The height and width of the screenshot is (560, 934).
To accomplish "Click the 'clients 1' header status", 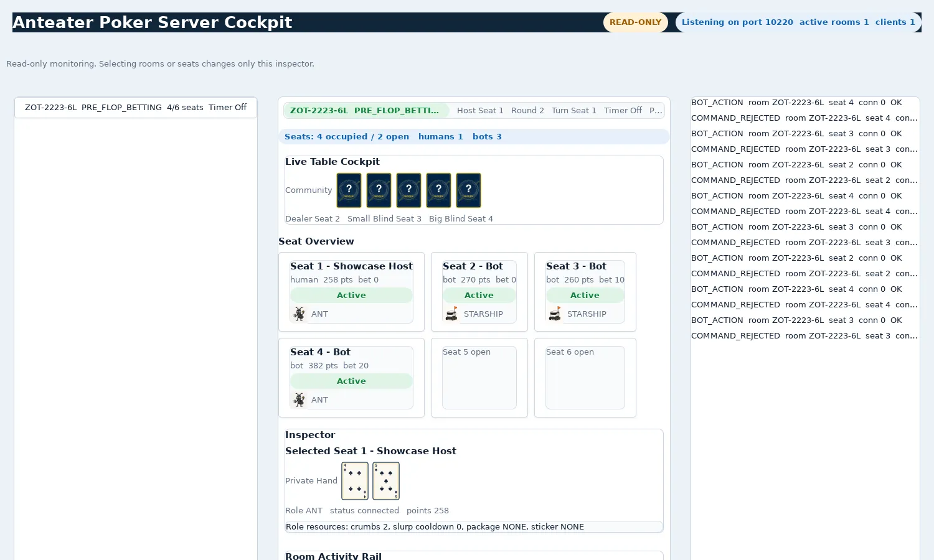I will tap(895, 22).
